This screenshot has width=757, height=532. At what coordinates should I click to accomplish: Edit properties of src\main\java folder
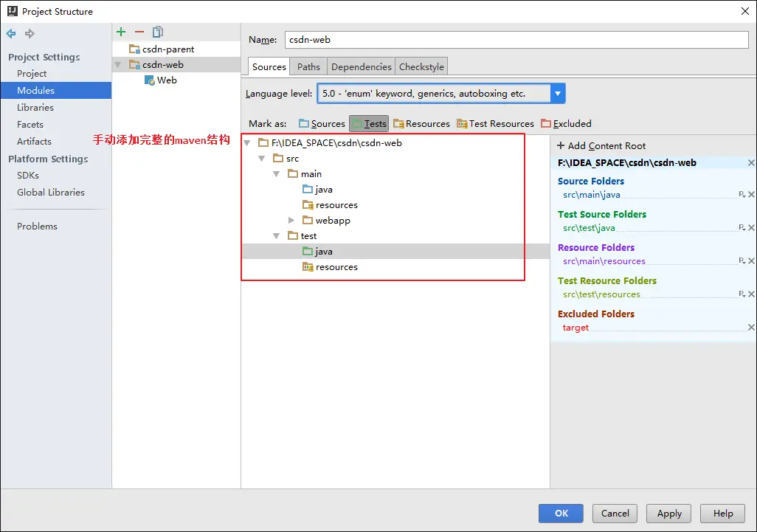(742, 194)
